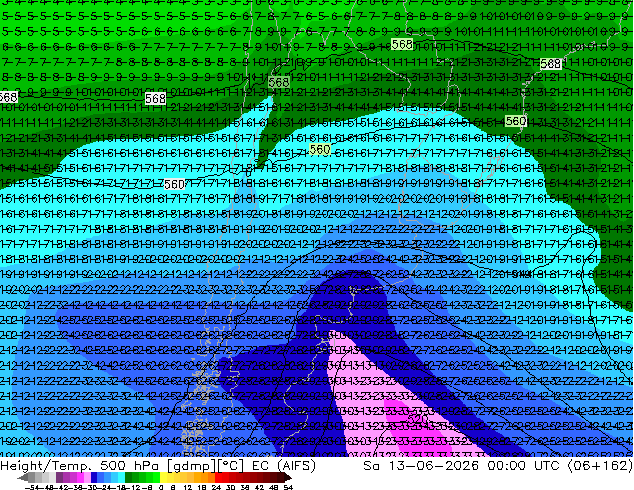This screenshot has height=490, width=634.
Task: Click the '-54' legend tick label
Action: point(33,488)
